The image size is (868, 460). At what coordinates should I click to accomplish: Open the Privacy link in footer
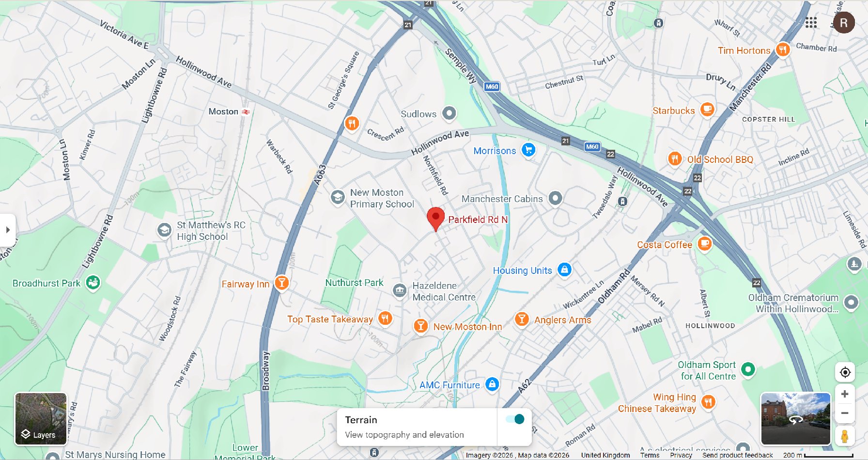681,455
